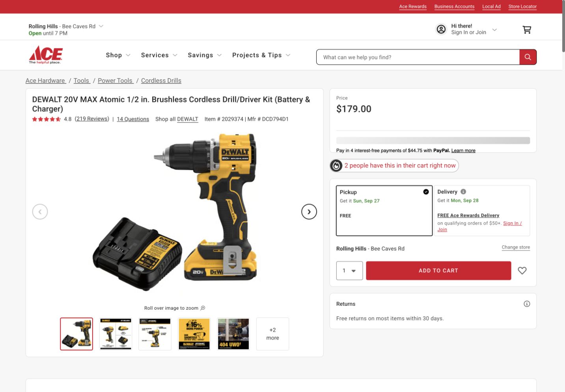
Task: Click the +2 more thumbnails tile
Action: (x=272, y=334)
